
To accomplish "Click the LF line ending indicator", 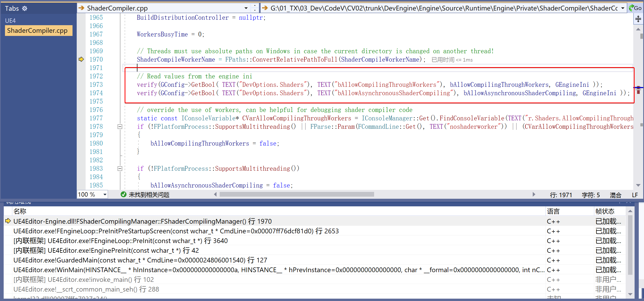I will 635,195.
